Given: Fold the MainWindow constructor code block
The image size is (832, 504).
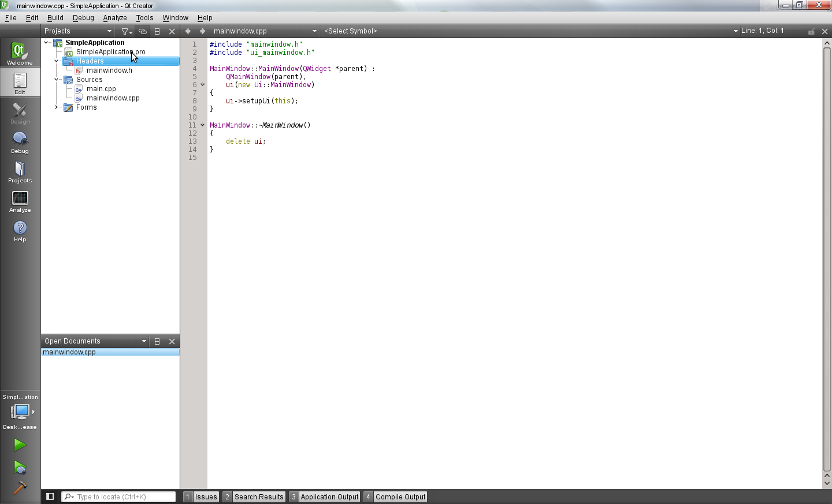Looking at the screenshot, I should 203,85.
